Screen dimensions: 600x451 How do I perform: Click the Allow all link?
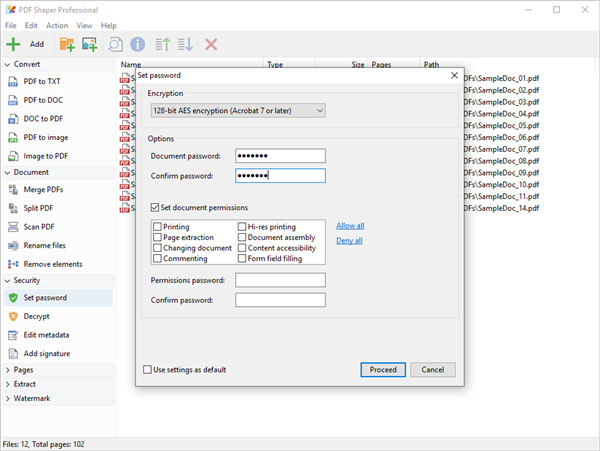click(350, 226)
